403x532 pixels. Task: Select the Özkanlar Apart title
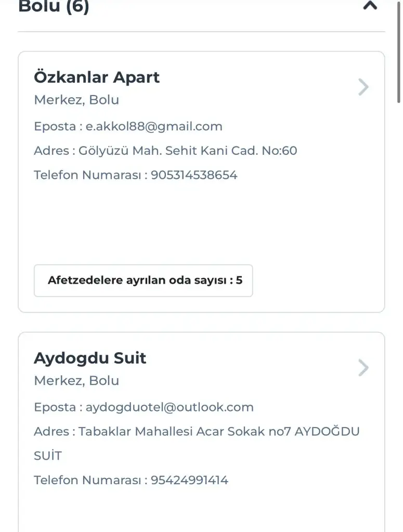tap(97, 77)
